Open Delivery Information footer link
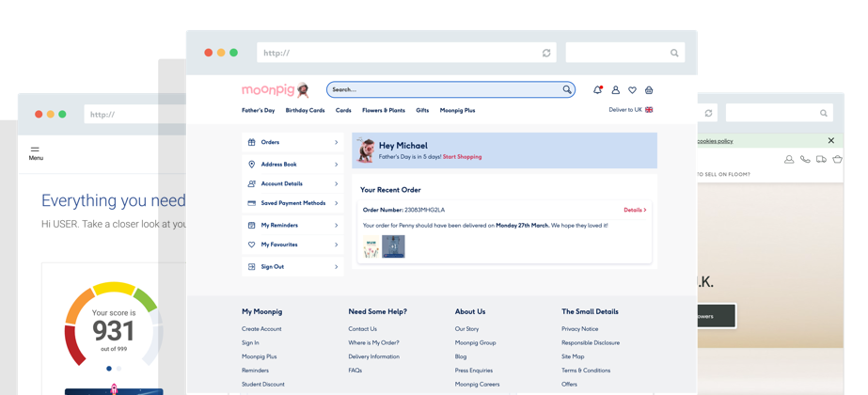 pos(373,356)
